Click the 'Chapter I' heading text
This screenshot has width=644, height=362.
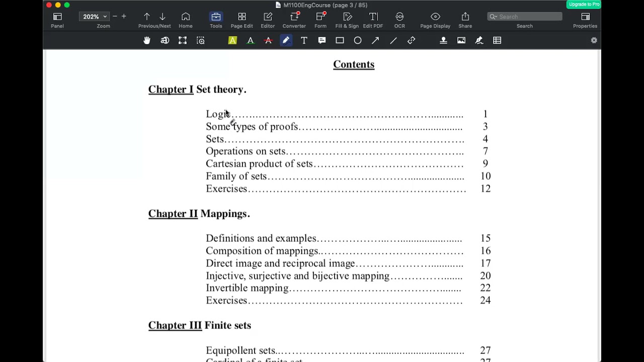click(171, 89)
